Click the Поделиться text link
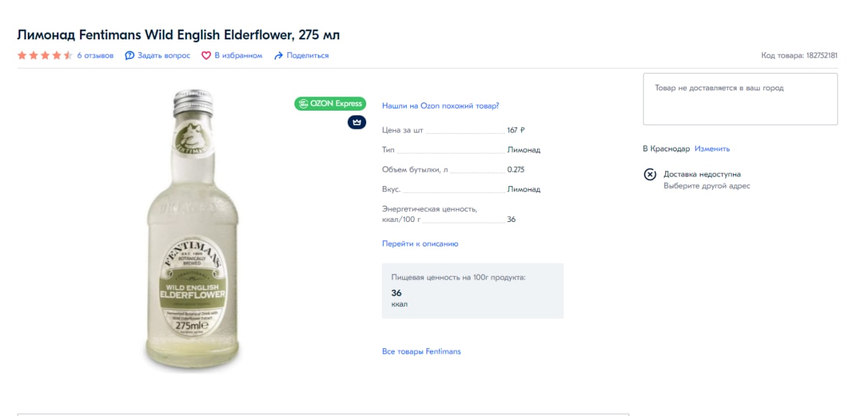 coord(308,56)
